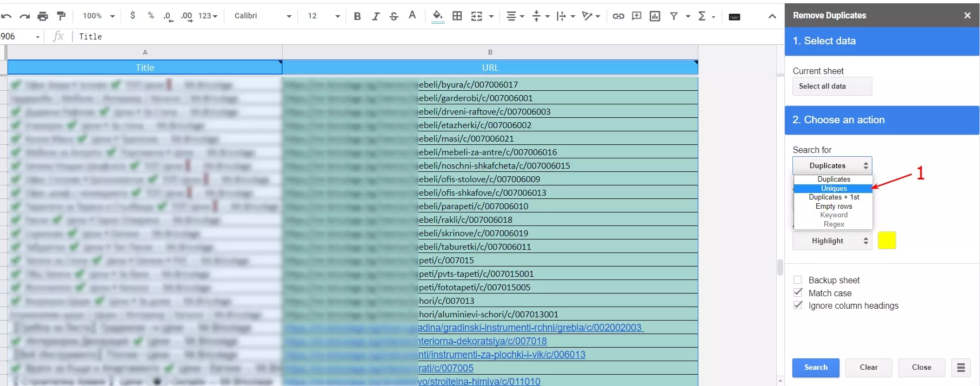Choose Duplicates option in the list
980x386 pixels.
[x=833, y=179]
